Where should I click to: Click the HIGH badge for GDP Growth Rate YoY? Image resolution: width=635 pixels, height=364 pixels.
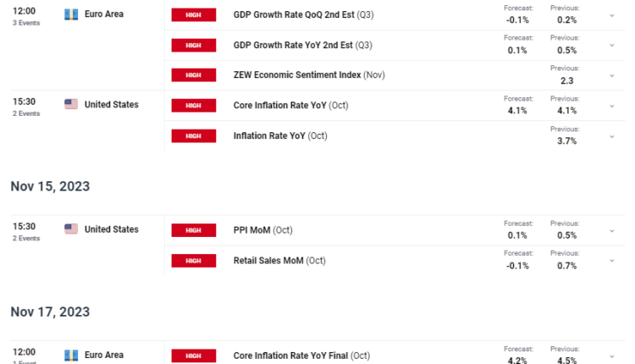point(193,45)
